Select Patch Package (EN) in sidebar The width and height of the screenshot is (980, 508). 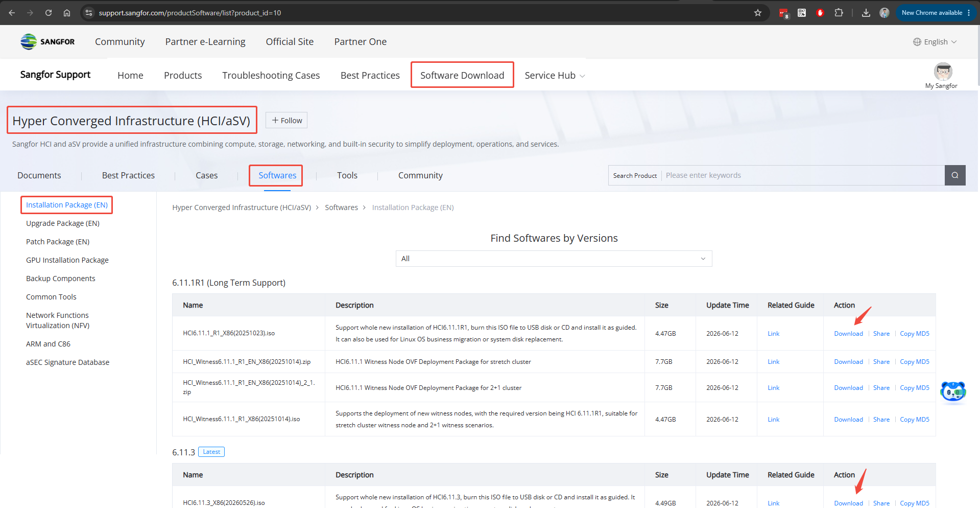(58, 242)
